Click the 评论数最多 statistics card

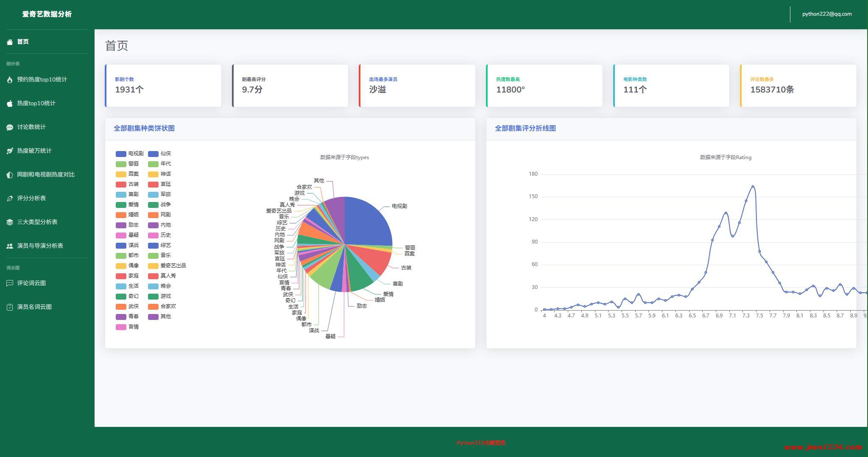coord(798,85)
